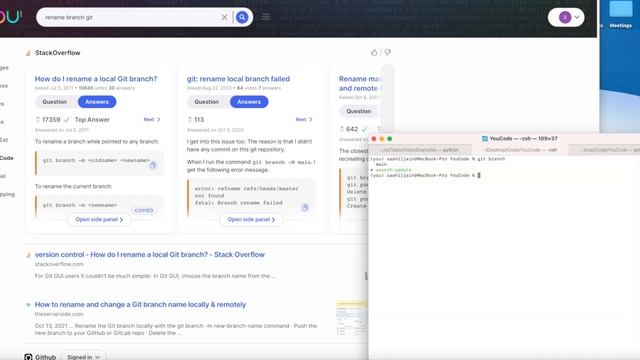Select Answers tab in first StackOverflow card
The height and width of the screenshot is (360, 640).
pyautogui.click(x=97, y=102)
